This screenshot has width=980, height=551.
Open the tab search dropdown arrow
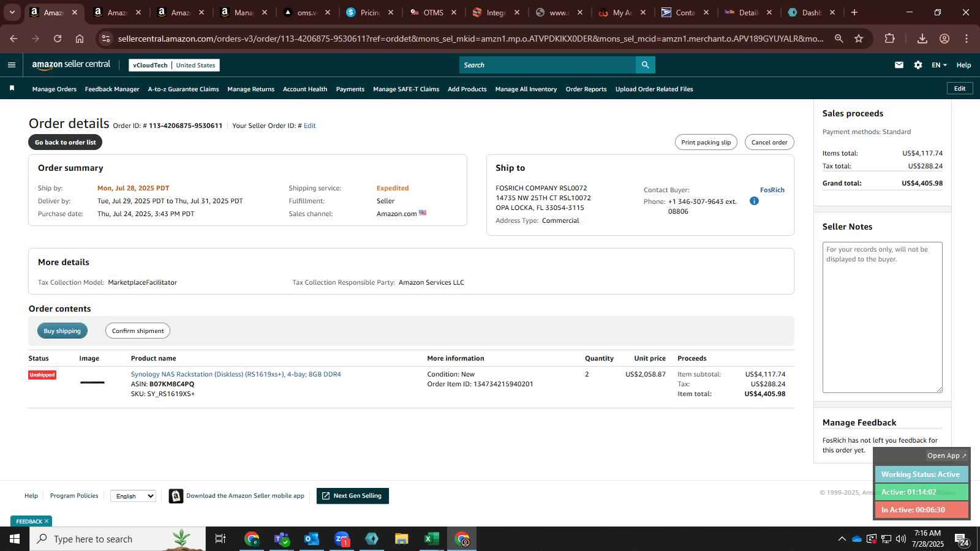click(x=12, y=12)
